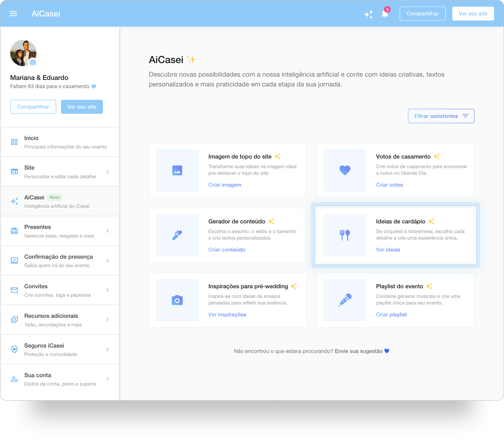Viewport: 504px width, 440px height.
Task: Click the heart icon on Votos de casamento card
Action: tap(345, 170)
